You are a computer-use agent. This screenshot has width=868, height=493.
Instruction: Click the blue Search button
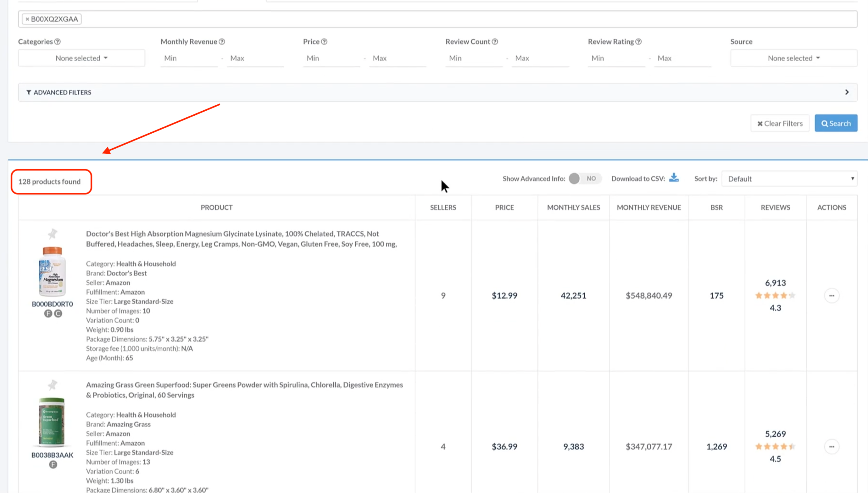pyautogui.click(x=836, y=123)
